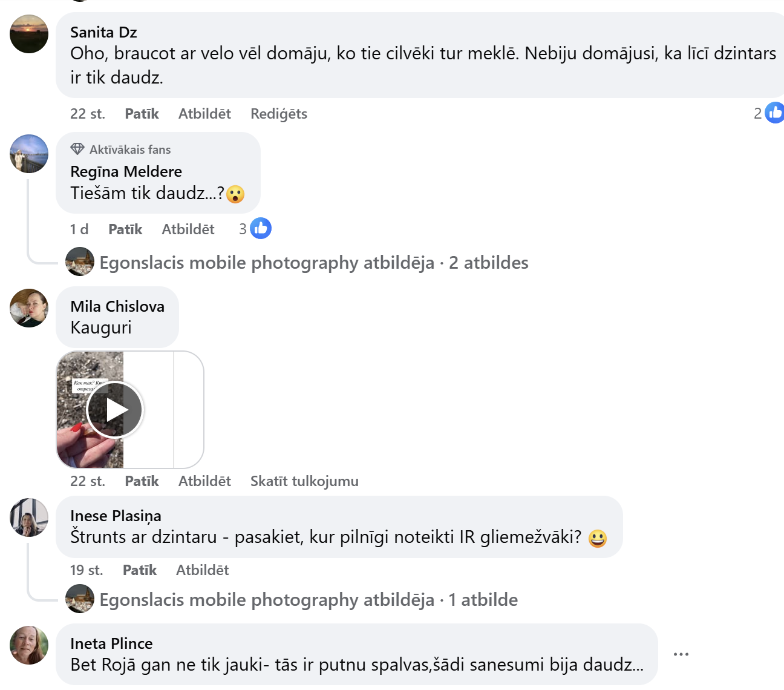The height and width of the screenshot is (690, 784).
Task: Reply to Regīna Meldere via Atbildēt
Action: click(x=188, y=229)
